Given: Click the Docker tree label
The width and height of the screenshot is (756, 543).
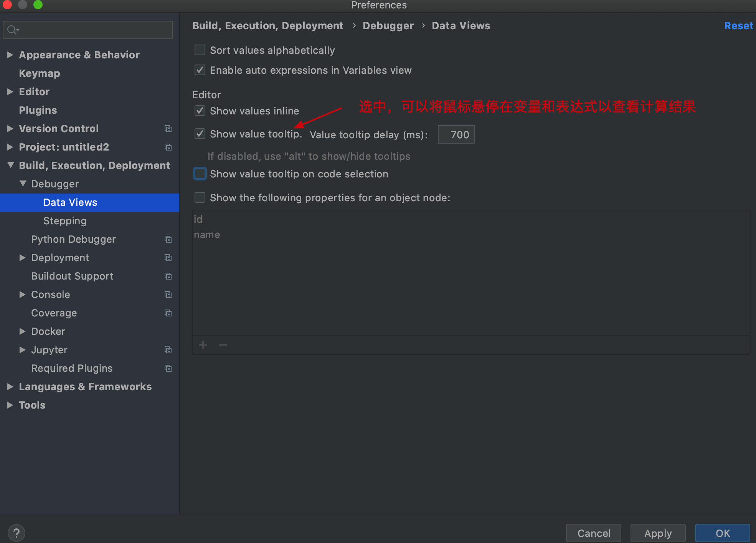Looking at the screenshot, I should [48, 331].
